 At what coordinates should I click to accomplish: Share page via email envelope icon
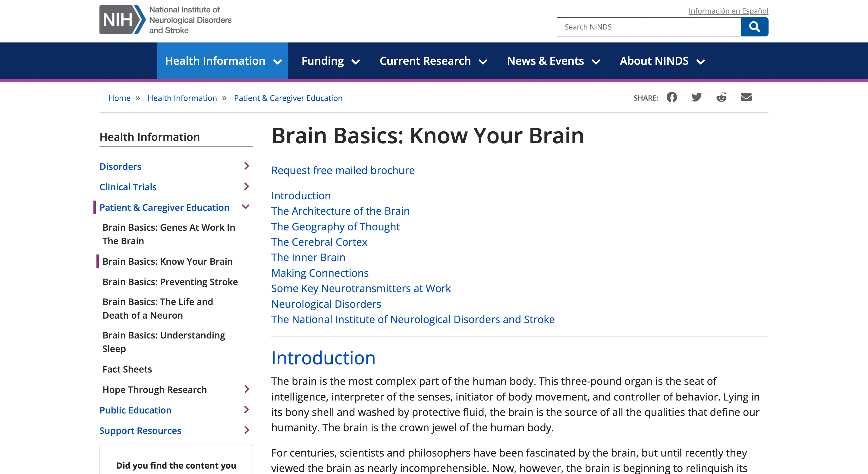pyautogui.click(x=746, y=97)
